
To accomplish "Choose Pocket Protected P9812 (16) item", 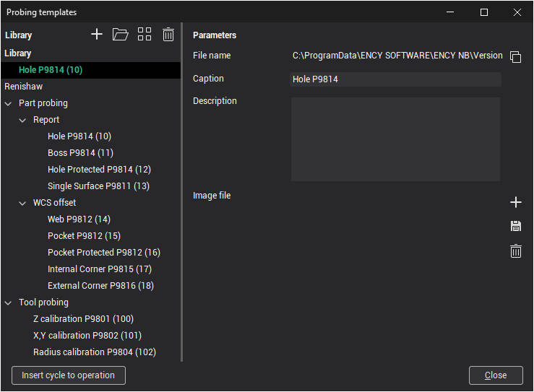I will tap(104, 253).
